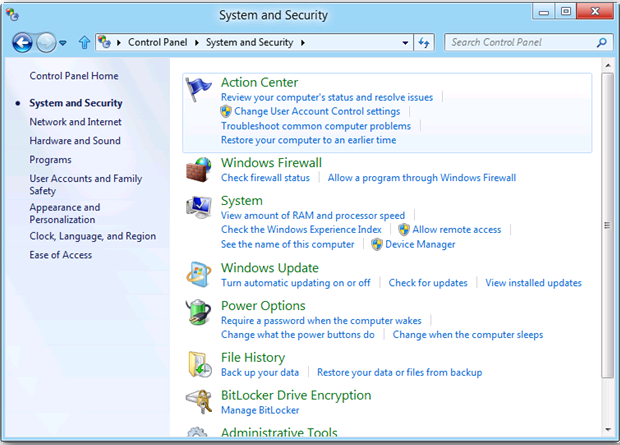Expand the address bar history dropdown
This screenshot has width=620, height=445.
[405, 43]
